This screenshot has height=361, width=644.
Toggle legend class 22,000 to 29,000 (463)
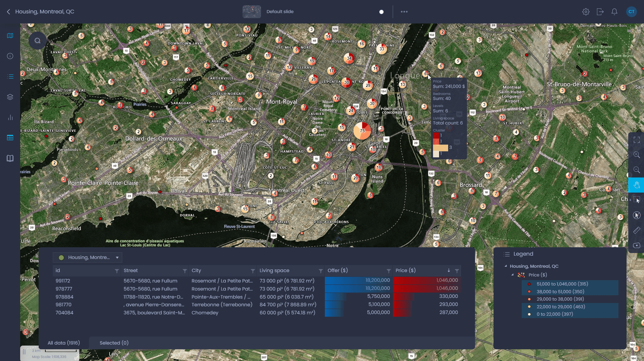(x=570, y=307)
